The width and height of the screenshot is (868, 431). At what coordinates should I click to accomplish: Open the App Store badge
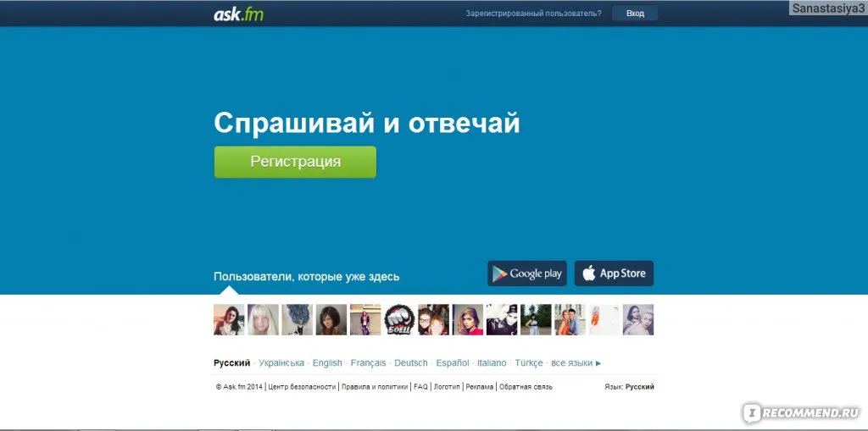pyautogui.click(x=614, y=274)
